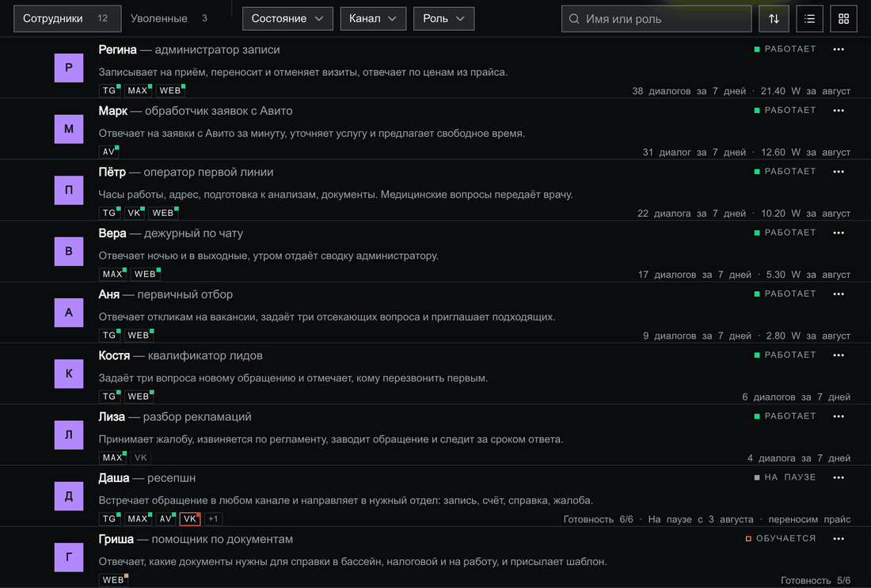Click the AV channel tag on Марк

[108, 152]
